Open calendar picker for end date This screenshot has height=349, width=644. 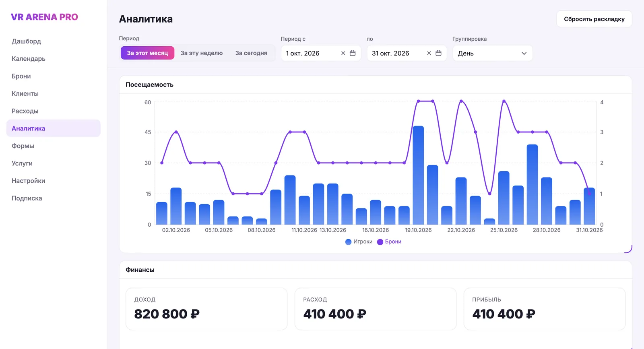[x=439, y=53]
